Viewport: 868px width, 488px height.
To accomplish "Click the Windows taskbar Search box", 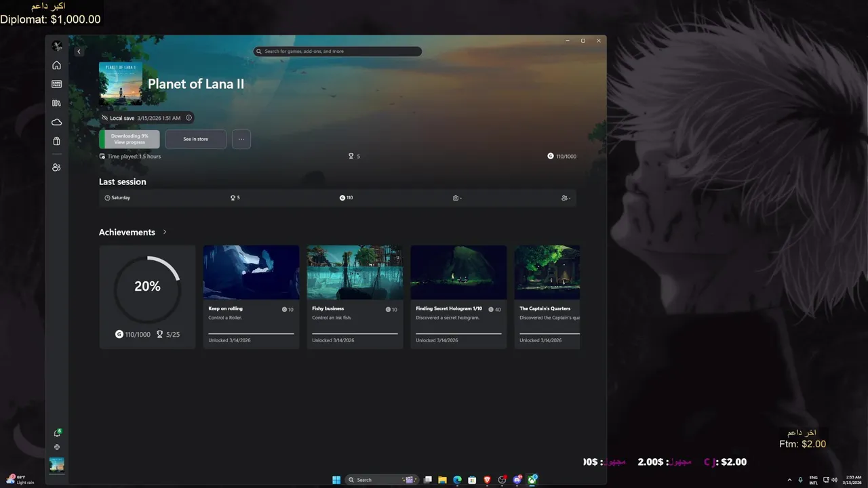I will click(x=380, y=480).
